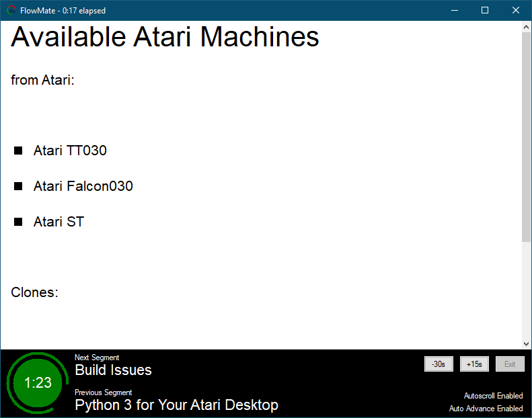This screenshot has height=418, width=532.
Task: Toggle the Auto Advance Enabled setting
Action: coord(486,409)
